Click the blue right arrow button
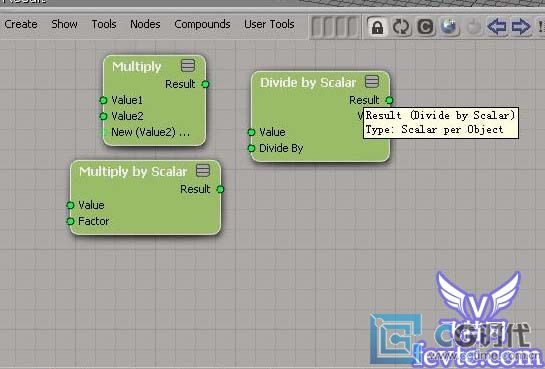 (x=521, y=27)
